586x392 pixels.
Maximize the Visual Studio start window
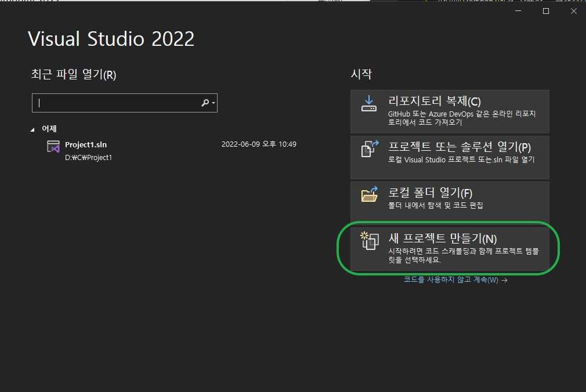pyautogui.click(x=545, y=11)
